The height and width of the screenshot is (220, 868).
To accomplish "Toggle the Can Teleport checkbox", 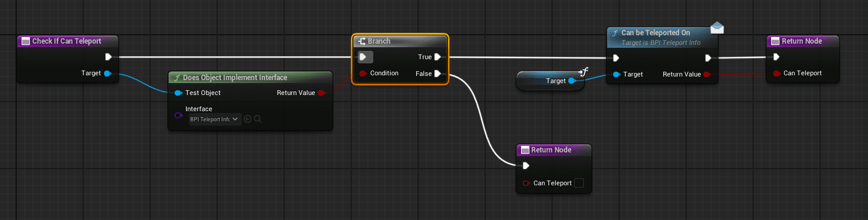I will point(578,183).
